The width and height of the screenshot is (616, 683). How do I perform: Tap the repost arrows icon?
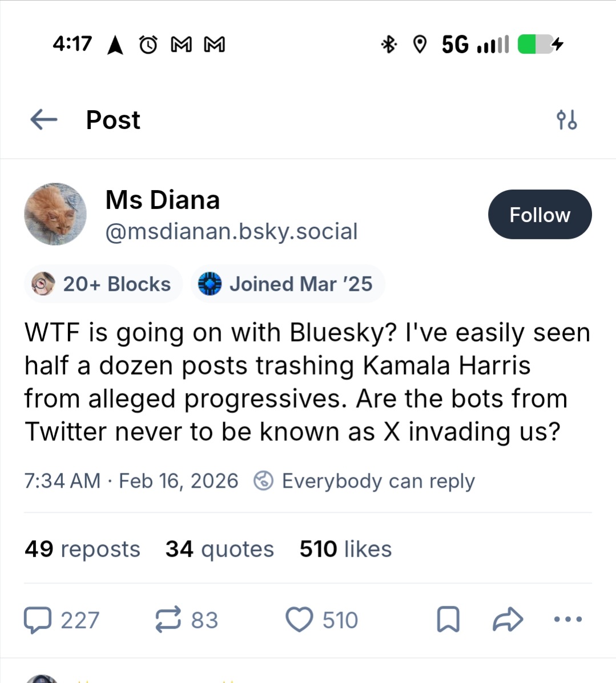tap(168, 620)
